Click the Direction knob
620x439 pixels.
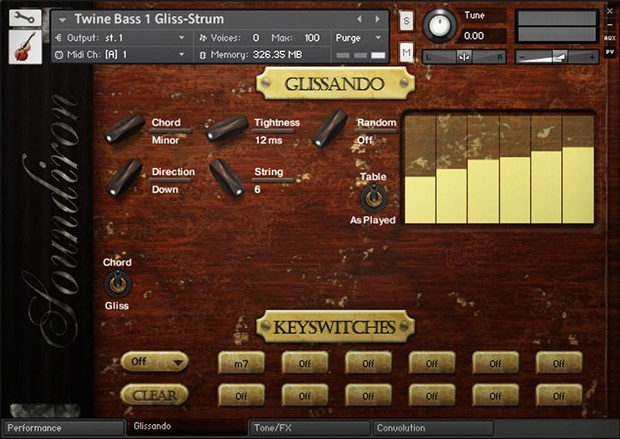[x=125, y=177]
